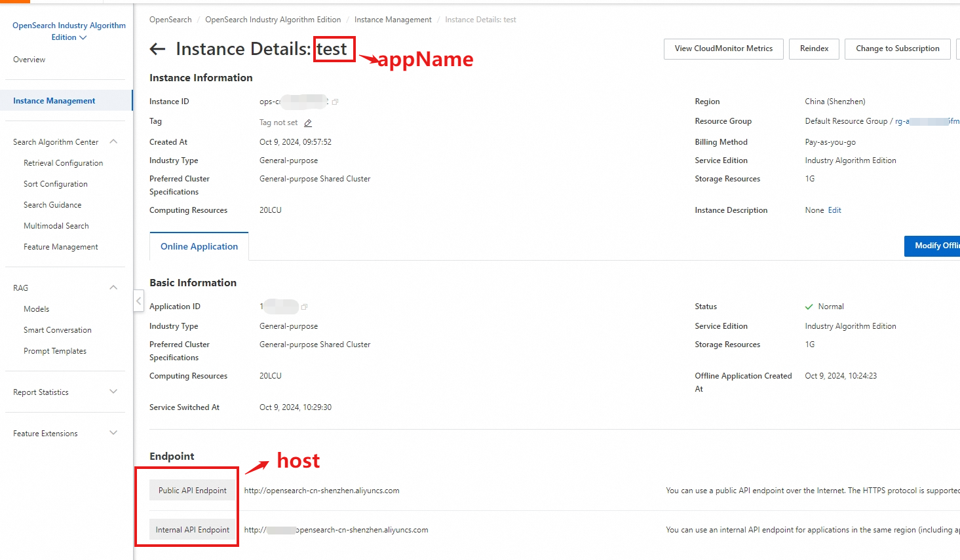Screen dimensions: 960x560
Task: Open Sort Configuration
Action: coord(56,184)
